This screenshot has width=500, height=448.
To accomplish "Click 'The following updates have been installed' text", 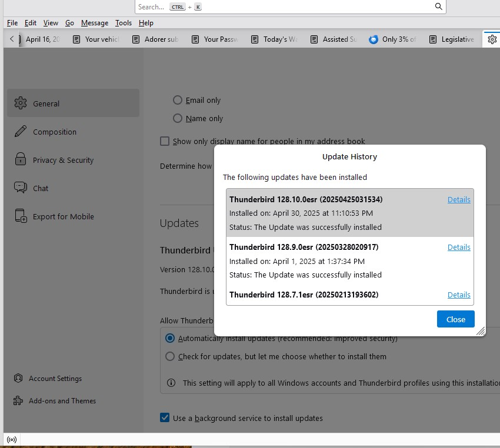I will coord(295,177).
